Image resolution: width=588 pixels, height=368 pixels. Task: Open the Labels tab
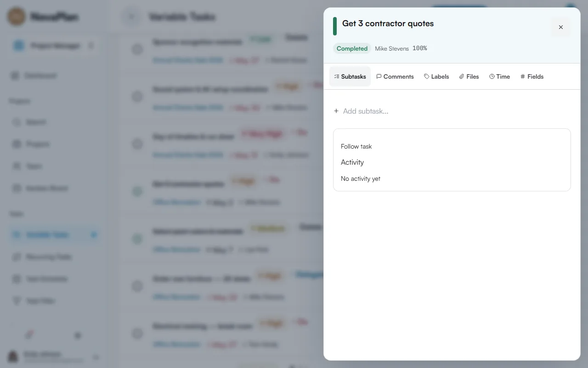click(x=436, y=76)
